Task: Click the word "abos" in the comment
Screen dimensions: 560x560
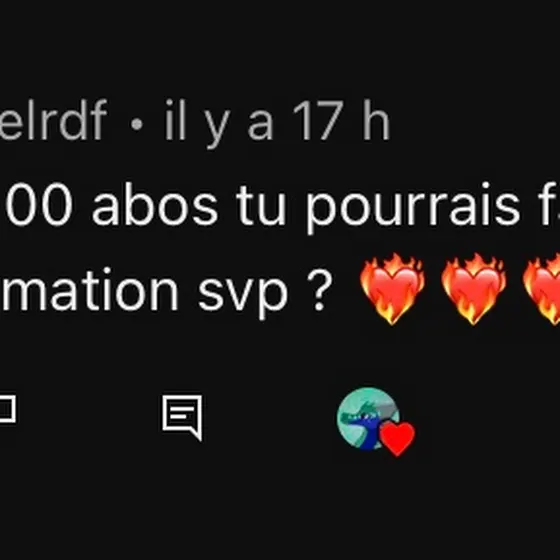Action: click(x=155, y=204)
